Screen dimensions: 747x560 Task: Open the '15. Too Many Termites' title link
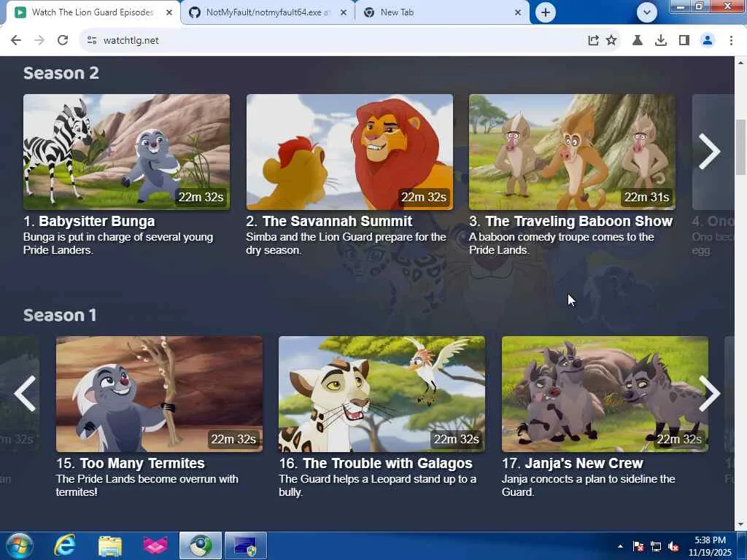point(131,463)
